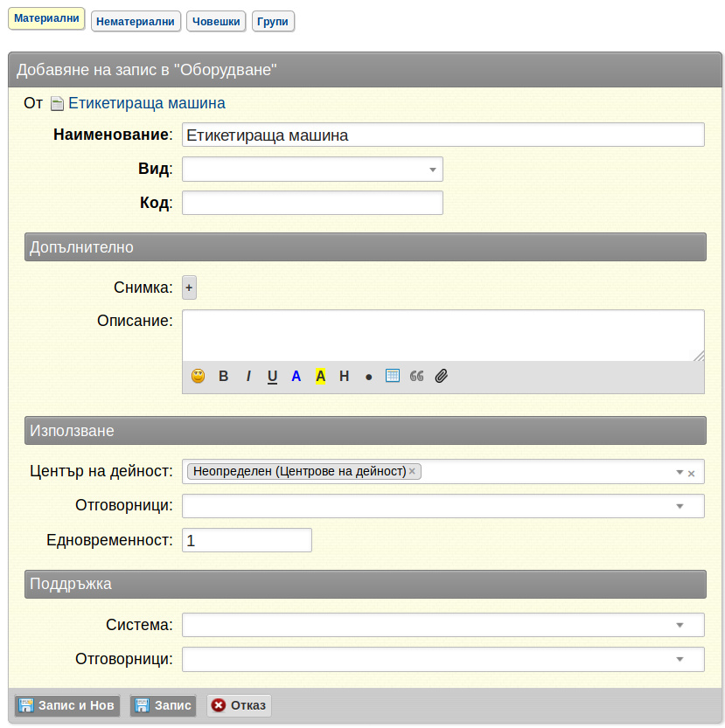The height and width of the screenshot is (728, 725).
Task: Remove the Неопределен (Центрове на дейност) tag
Action: pyautogui.click(x=412, y=471)
